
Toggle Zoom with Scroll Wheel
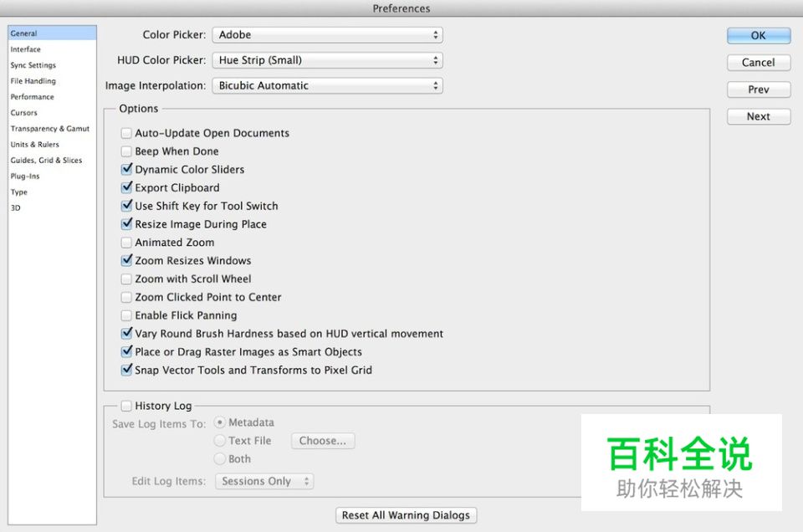click(x=126, y=279)
